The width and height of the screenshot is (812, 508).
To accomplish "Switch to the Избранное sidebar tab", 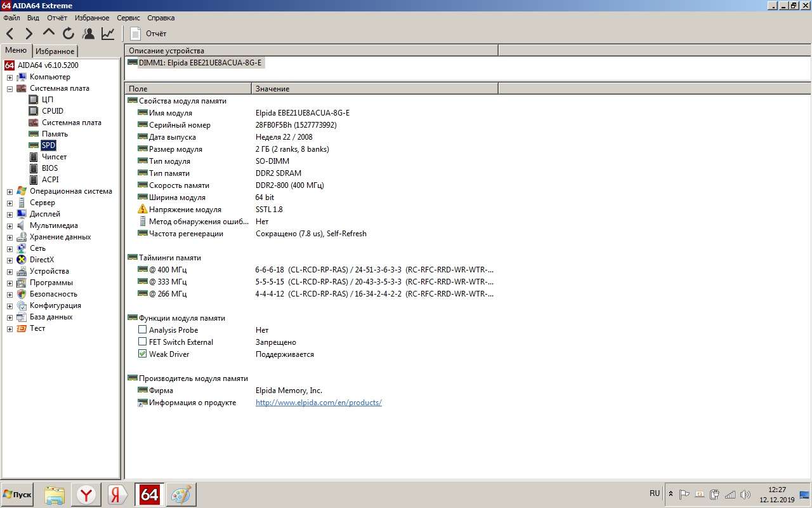I will [55, 51].
